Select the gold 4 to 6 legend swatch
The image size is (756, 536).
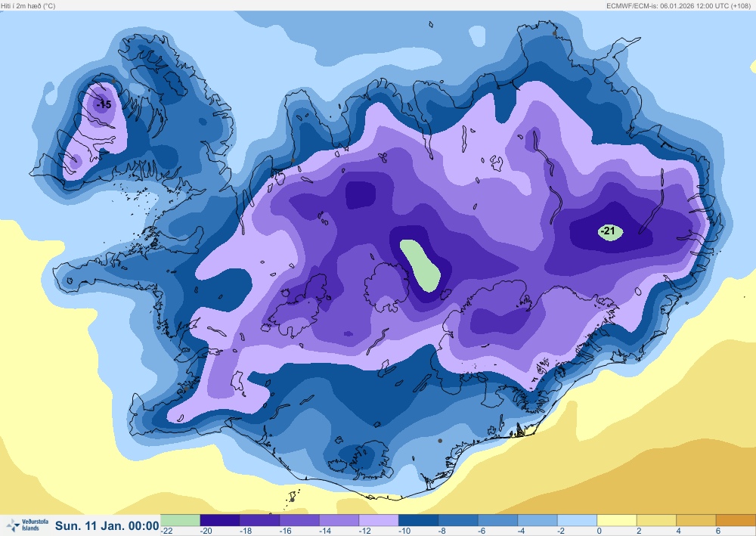(697, 520)
